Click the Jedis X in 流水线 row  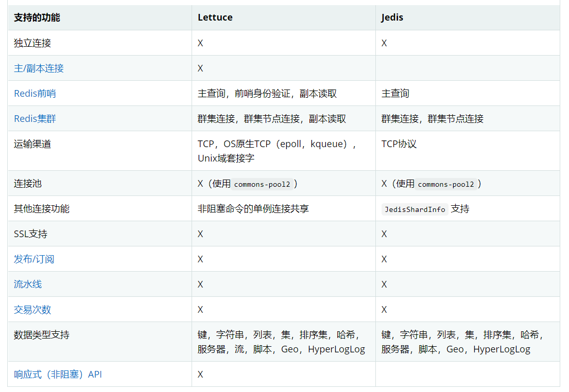coord(384,284)
